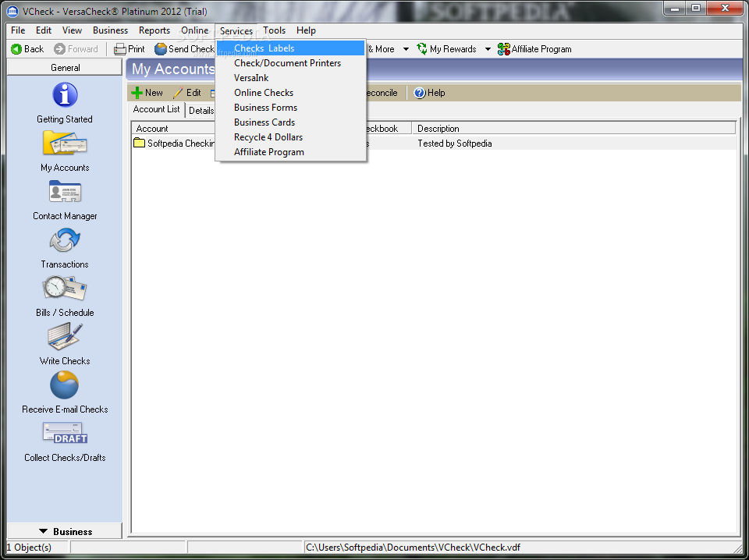749x560 pixels.
Task: Open the View menu
Action: click(72, 30)
